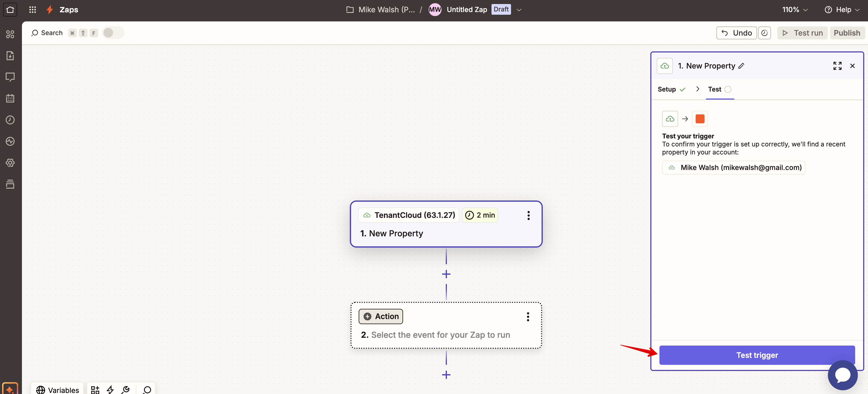Click the folder icon beside Mike Walsh

[x=350, y=9]
